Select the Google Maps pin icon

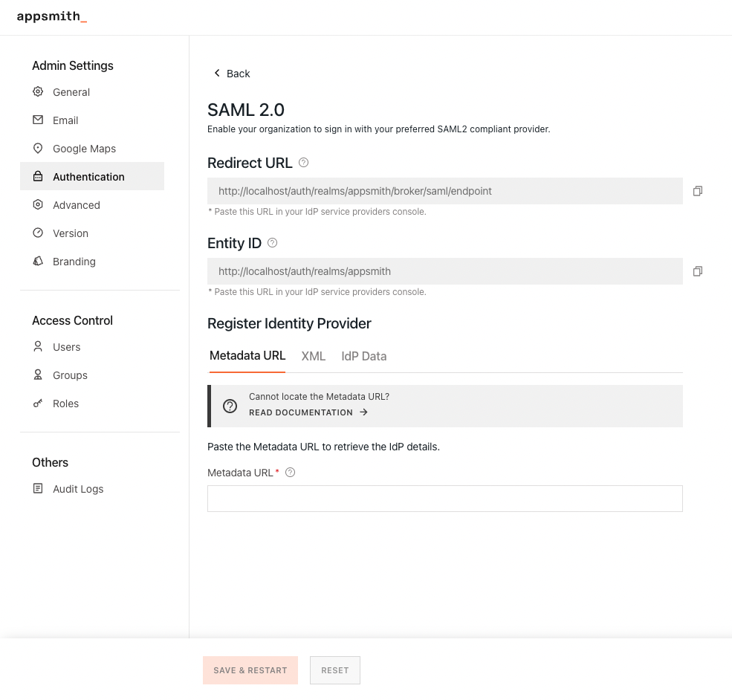(38, 148)
